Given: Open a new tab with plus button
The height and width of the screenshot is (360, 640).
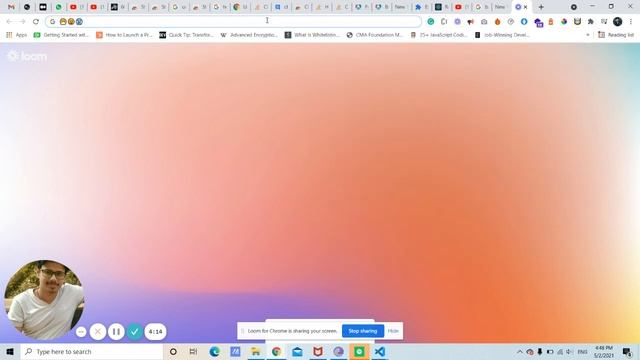Looking at the screenshot, I should 541,7.
